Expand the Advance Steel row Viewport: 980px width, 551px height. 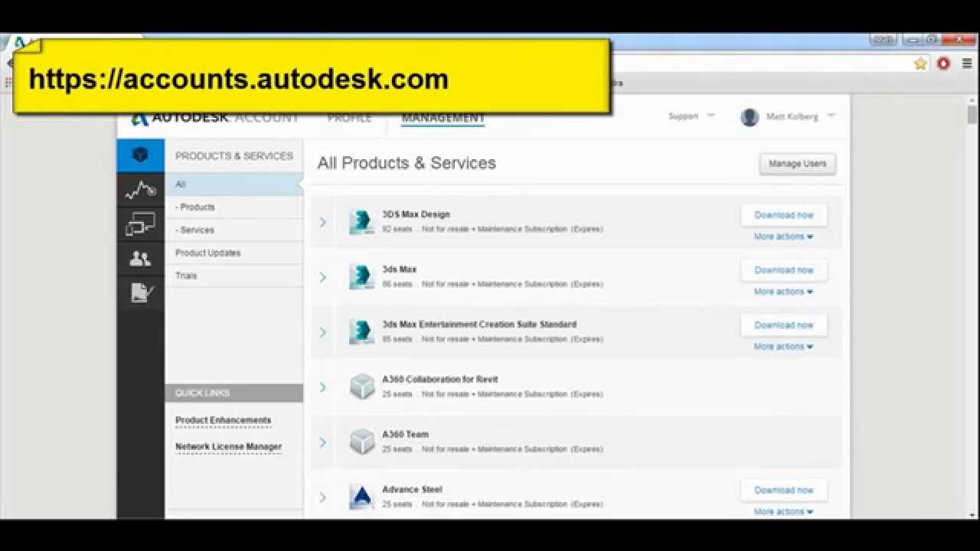point(323,497)
